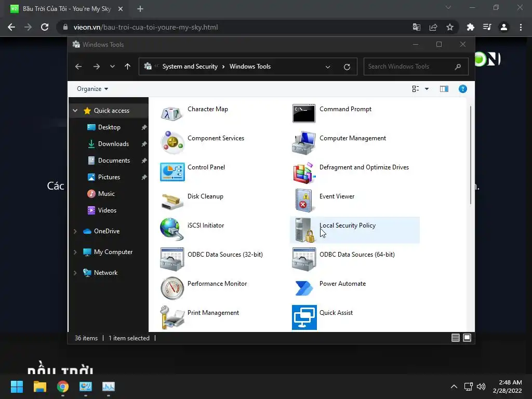Expand OneDrive tree node

pos(75,231)
